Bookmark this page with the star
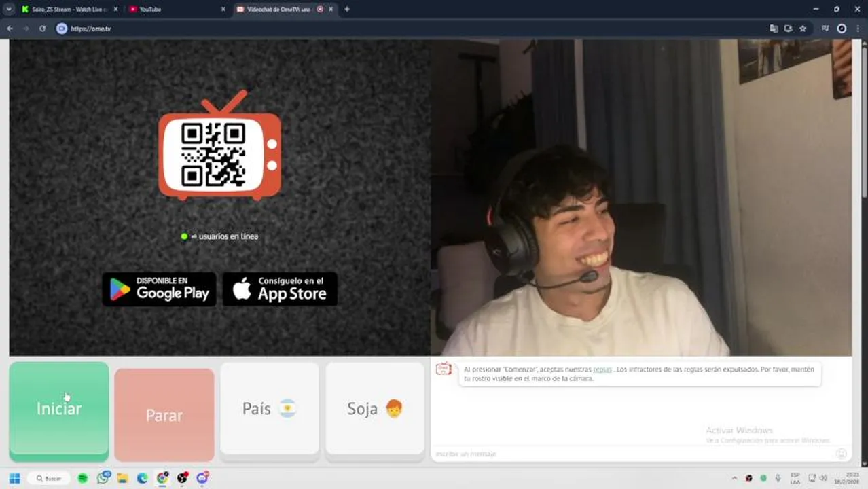Screen dimensions: 868x489 [x=803, y=29]
